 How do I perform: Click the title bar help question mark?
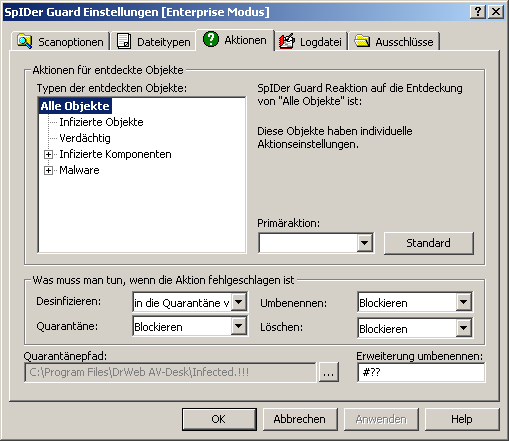478,12
